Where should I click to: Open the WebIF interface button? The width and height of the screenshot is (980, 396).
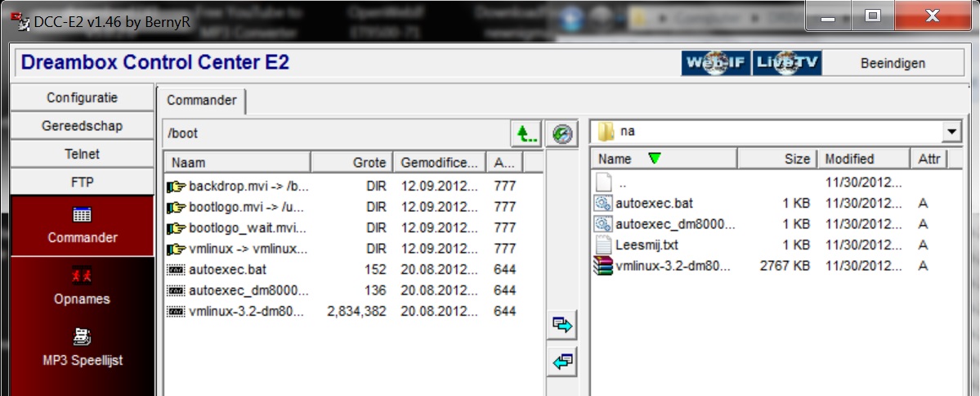pyautogui.click(x=716, y=63)
